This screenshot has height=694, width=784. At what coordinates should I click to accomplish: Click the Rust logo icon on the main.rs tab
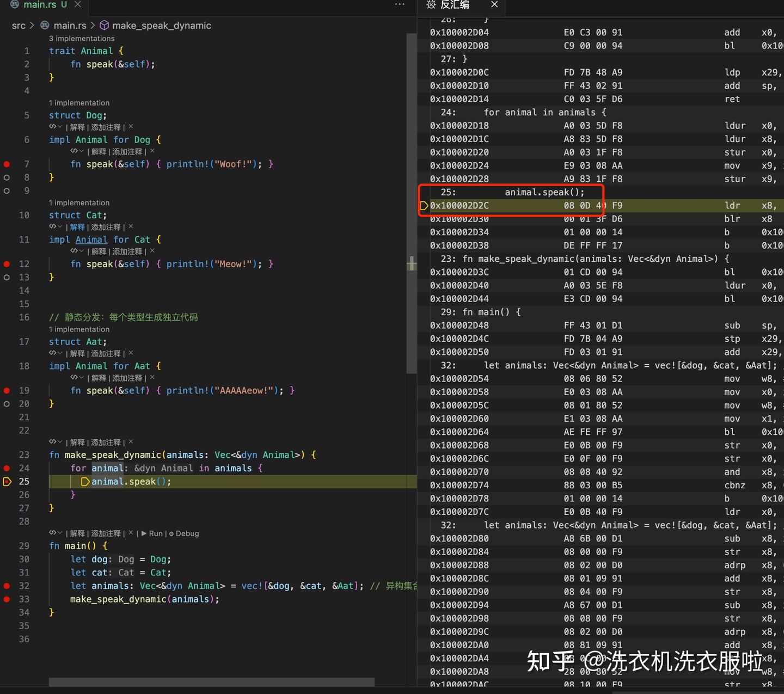14,4
